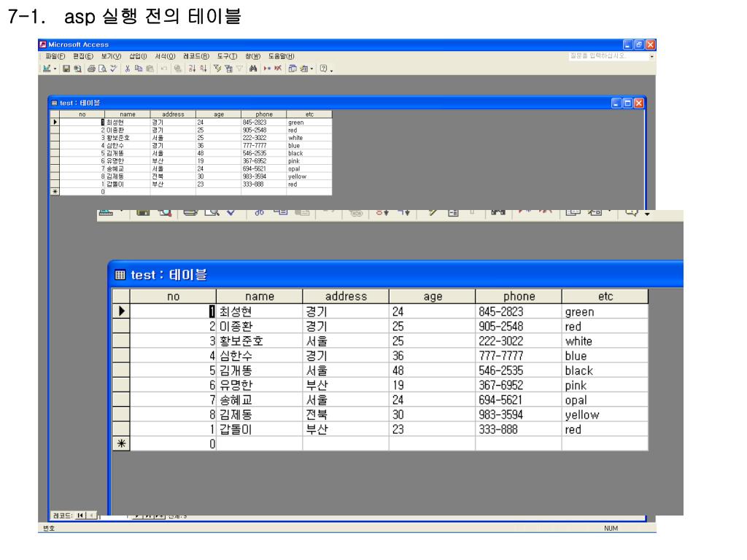Click the Sort Descending icon
This screenshot has height=560, width=747.
coord(204,69)
